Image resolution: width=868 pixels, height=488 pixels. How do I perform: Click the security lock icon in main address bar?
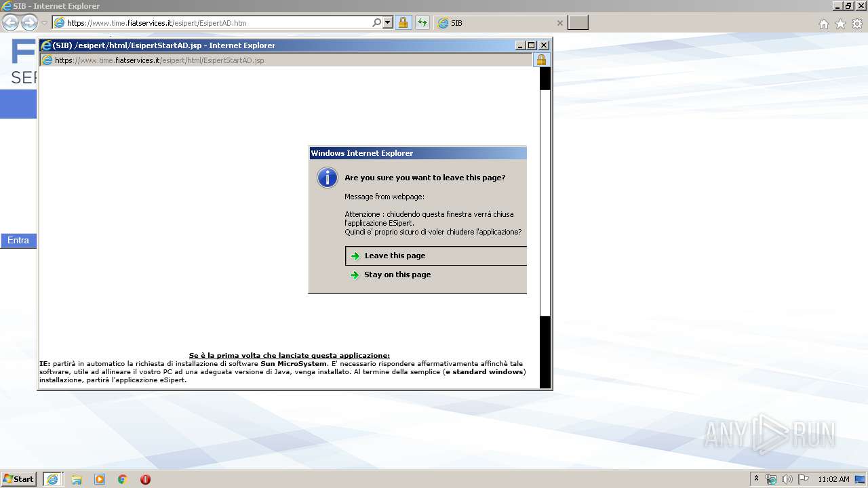pyautogui.click(x=403, y=22)
